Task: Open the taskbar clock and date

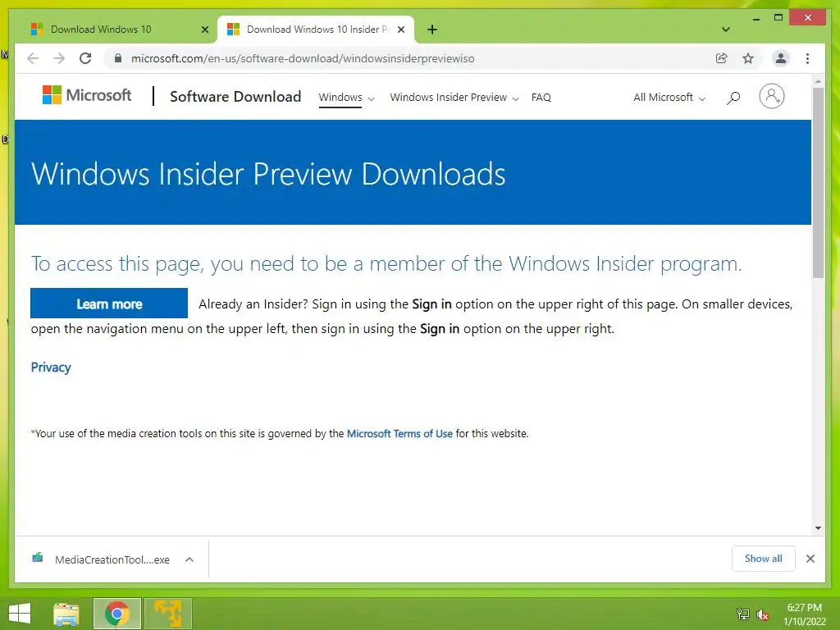Action: pos(804,614)
